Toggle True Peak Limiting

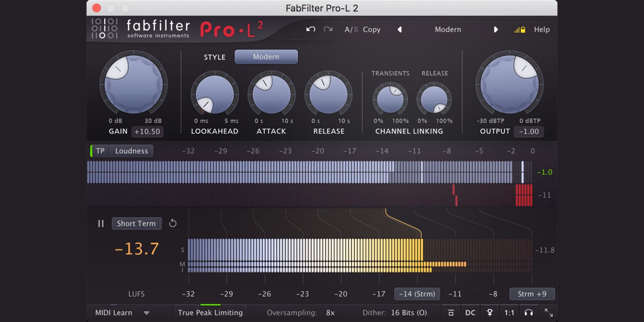pyautogui.click(x=210, y=313)
